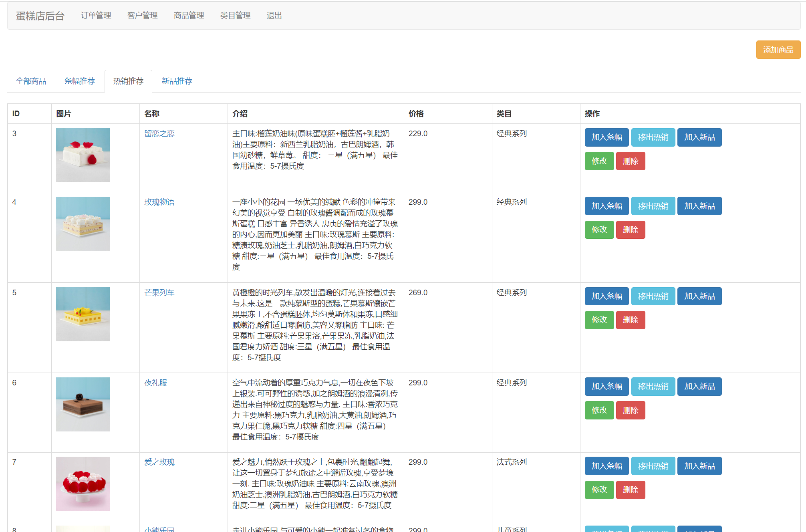
Task: Open 订单管理 in the navigation bar
Action: point(96,16)
